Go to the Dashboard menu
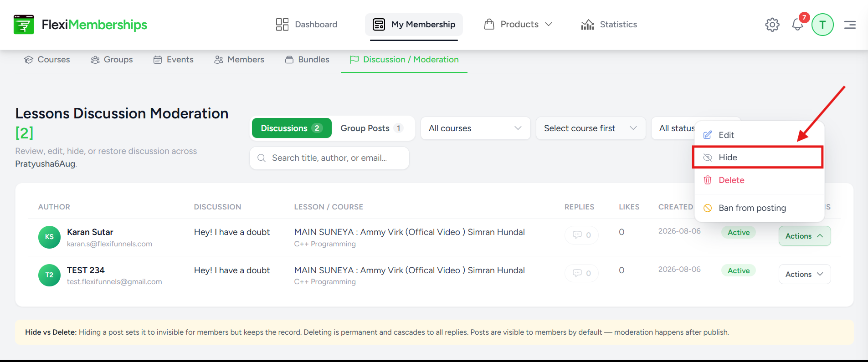The width and height of the screenshot is (868, 362). 307,25
